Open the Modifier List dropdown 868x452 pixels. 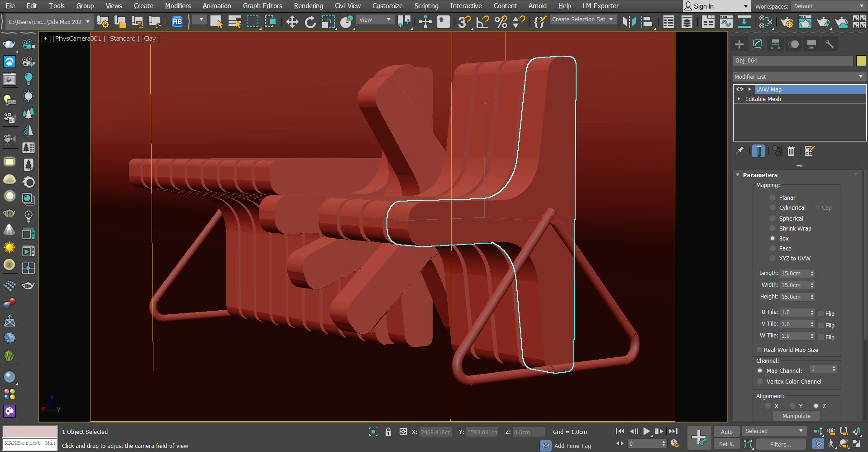point(799,77)
